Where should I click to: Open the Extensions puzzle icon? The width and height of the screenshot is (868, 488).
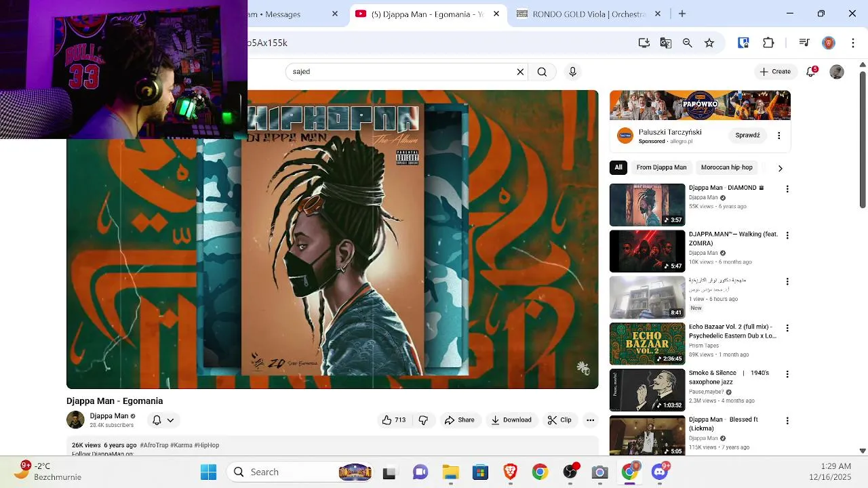point(768,43)
